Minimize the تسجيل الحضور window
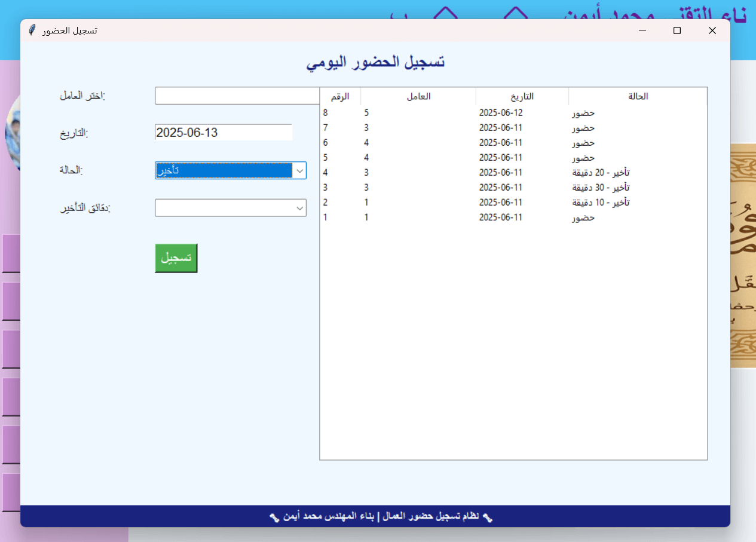 point(642,30)
